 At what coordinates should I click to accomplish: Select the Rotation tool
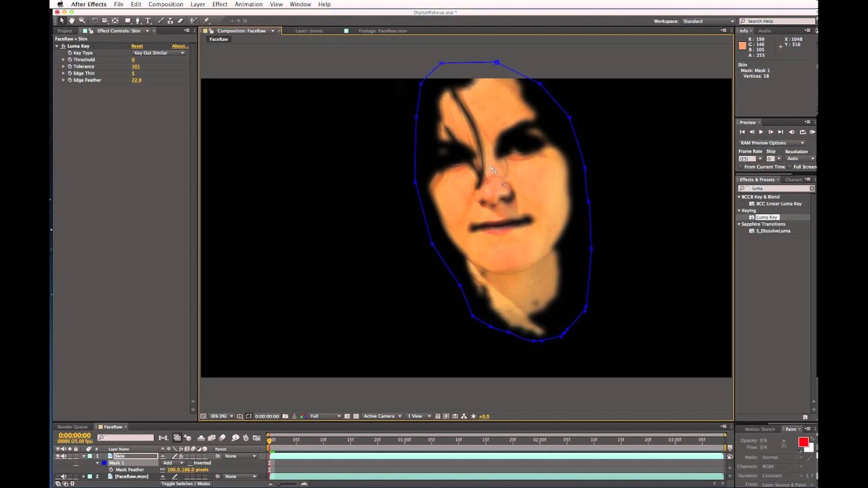(95, 21)
